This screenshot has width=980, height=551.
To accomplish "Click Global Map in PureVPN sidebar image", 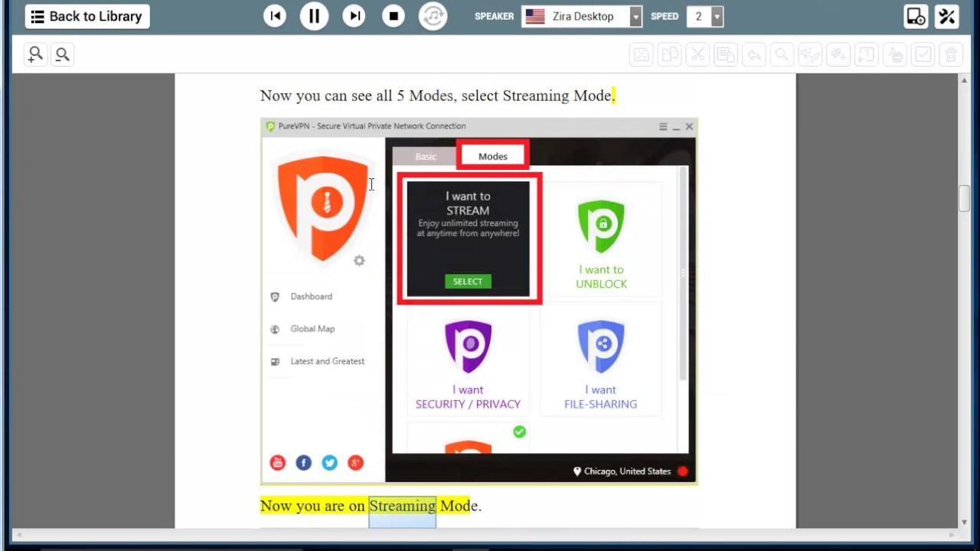I will 312,329.
